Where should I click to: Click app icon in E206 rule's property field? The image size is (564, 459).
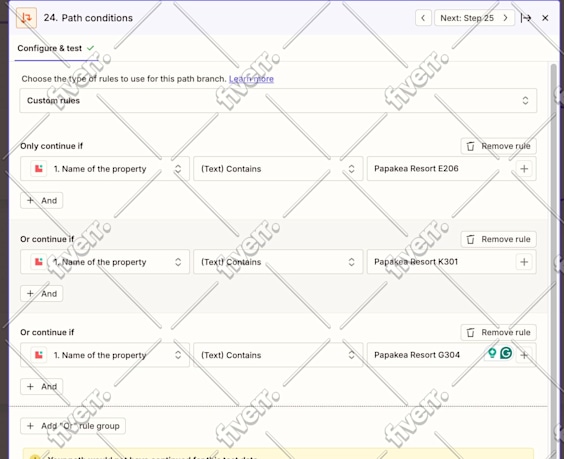[39, 168]
